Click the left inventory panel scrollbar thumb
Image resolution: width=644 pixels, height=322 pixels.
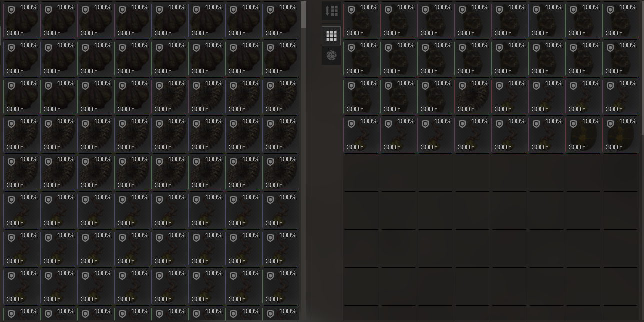(304, 15)
